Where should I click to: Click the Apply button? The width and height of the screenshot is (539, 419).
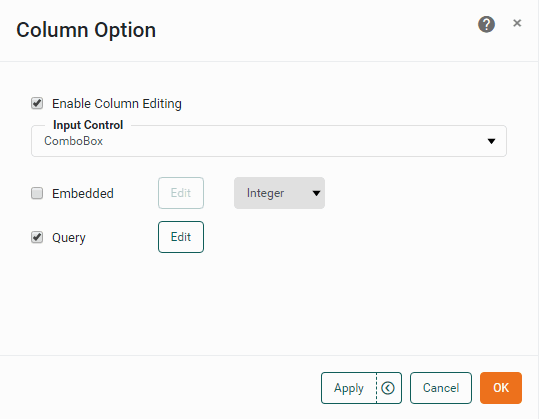349,388
